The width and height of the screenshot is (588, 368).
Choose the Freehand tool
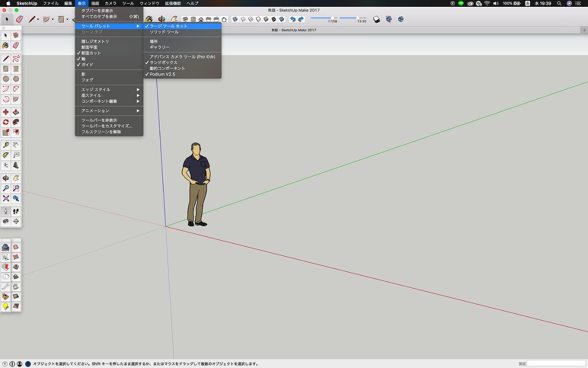(16, 59)
